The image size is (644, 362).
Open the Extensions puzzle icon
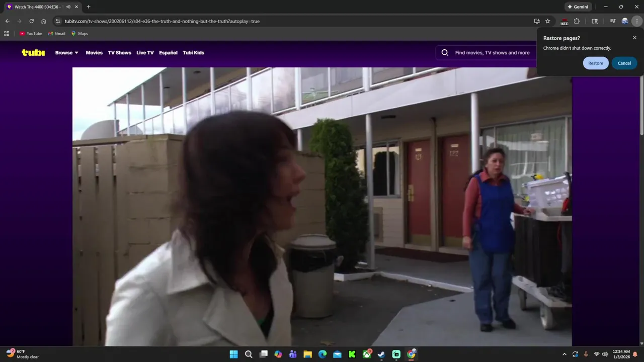click(x=577, y=21)
